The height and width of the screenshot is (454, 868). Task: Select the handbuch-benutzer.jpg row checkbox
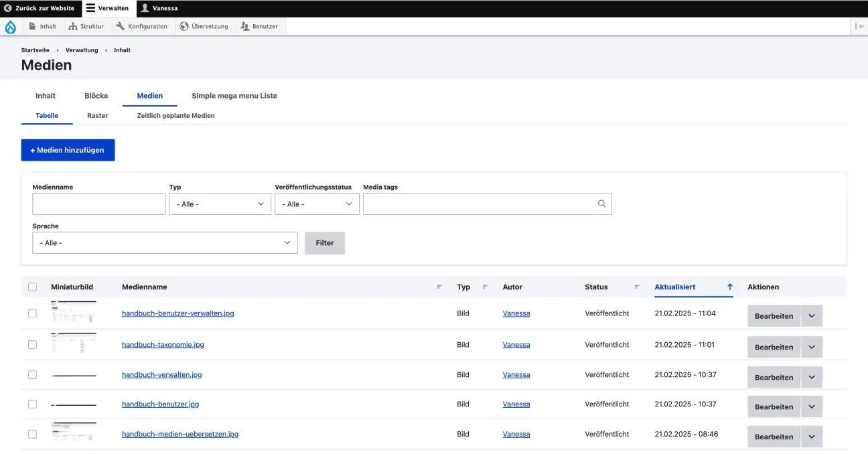click(x=32, y=404)
